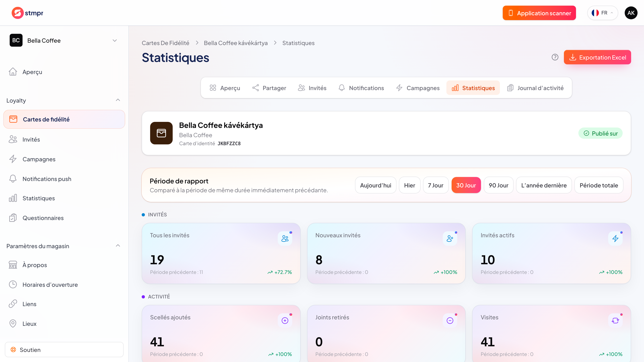Image resolution: width=644 pixels, height=362 pixels.
Task: Click the stmpr logo
Action: coord(27,13)
